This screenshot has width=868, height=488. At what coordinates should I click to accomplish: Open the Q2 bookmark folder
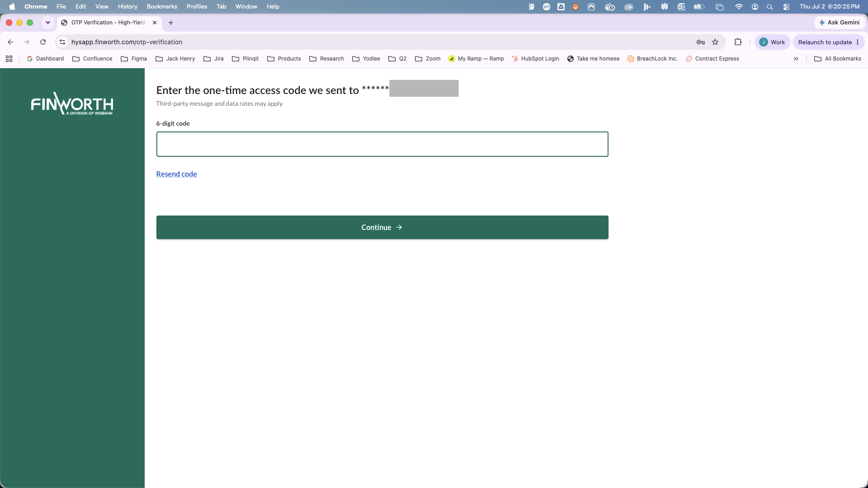click(398, 59)
